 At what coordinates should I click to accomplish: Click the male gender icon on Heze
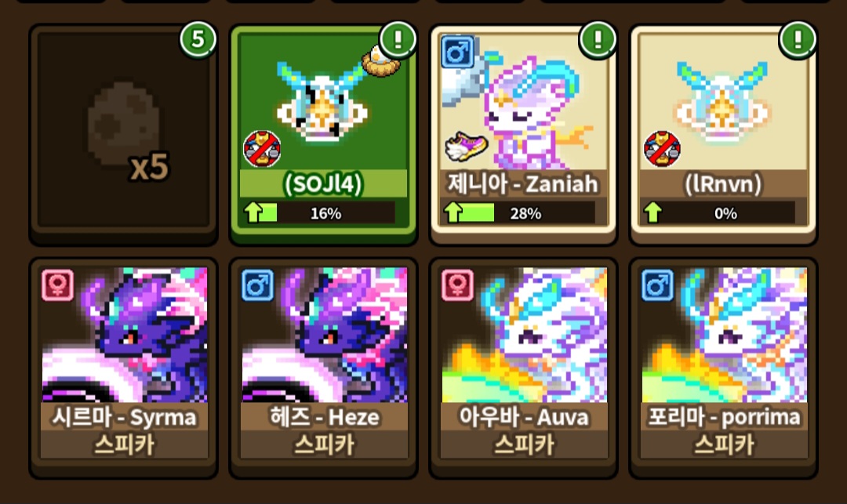click(258, 285)
